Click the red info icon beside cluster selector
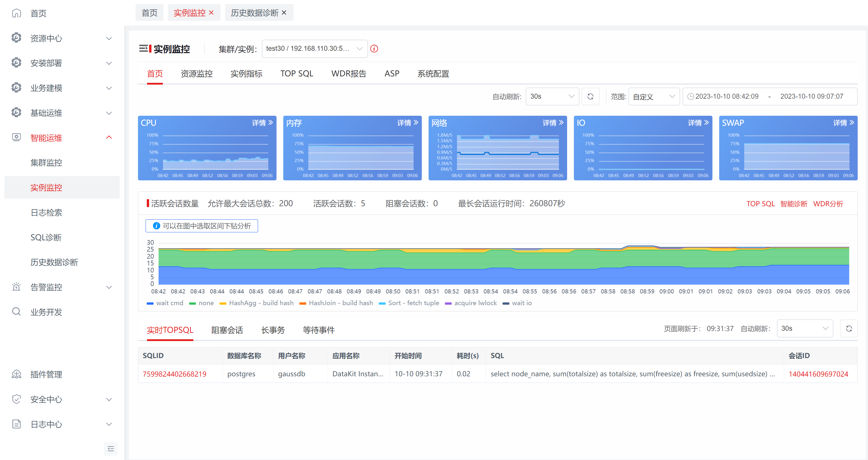Image resolution: width=868 pixels, height=460 pixels. [x=374, y=49]
